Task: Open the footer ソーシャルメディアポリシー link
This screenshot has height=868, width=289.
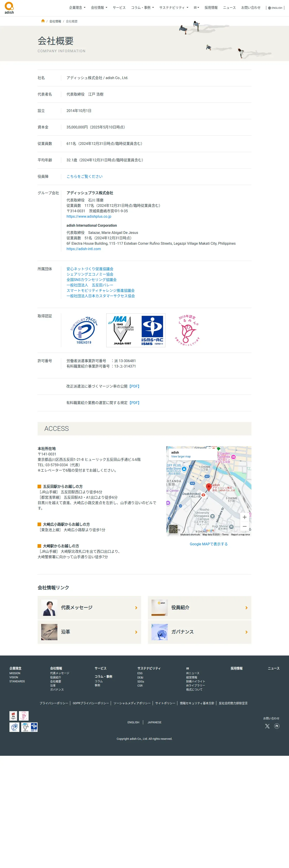Action: [132, 703]
